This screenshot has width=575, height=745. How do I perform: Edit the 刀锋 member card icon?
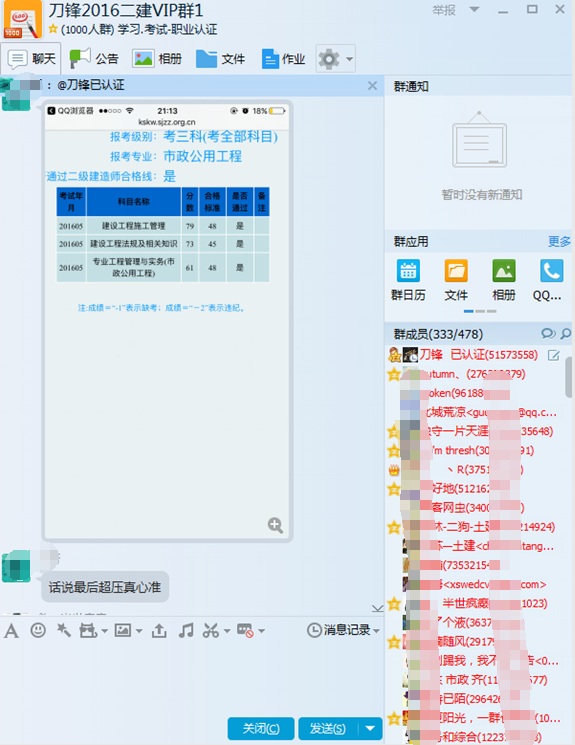(554, 355)
